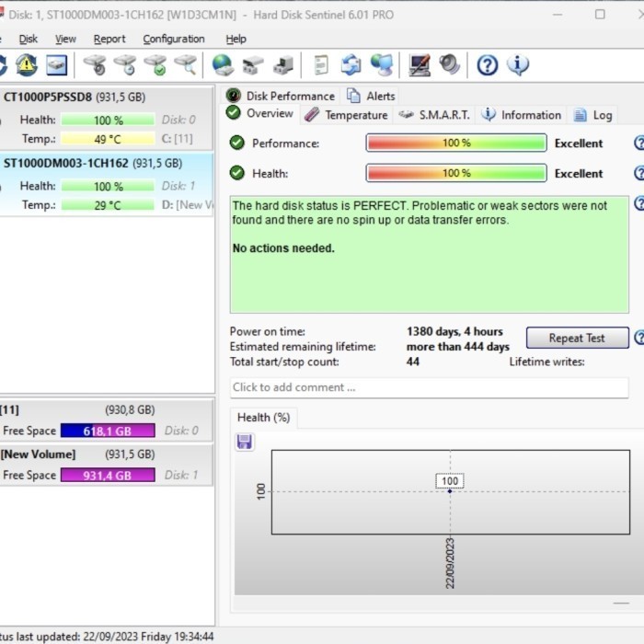The height and width of the screenshot is (644, 644).
Task: Click the globe toolbar icon
Action: coord(222,65)
